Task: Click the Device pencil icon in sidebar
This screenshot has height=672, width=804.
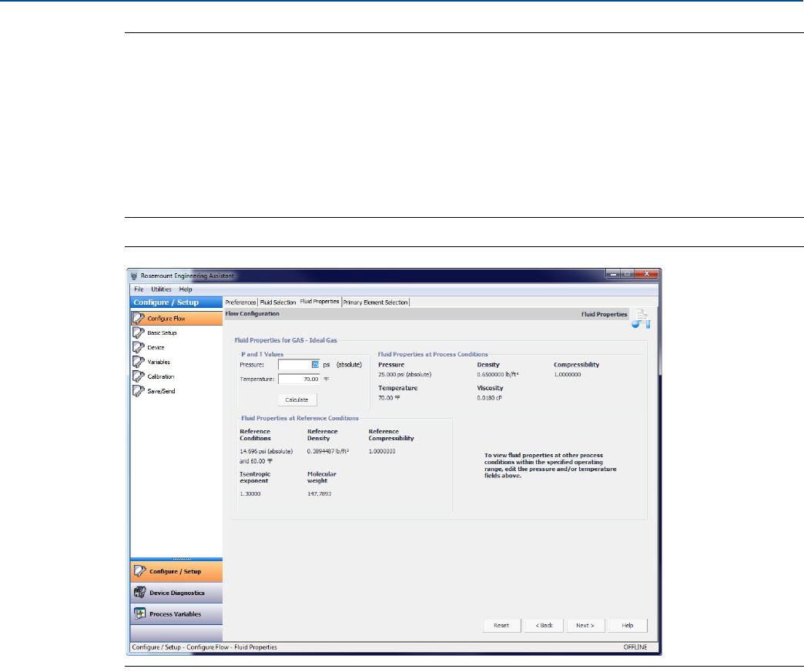Action: pyautogui.click(x=139, y=347)
